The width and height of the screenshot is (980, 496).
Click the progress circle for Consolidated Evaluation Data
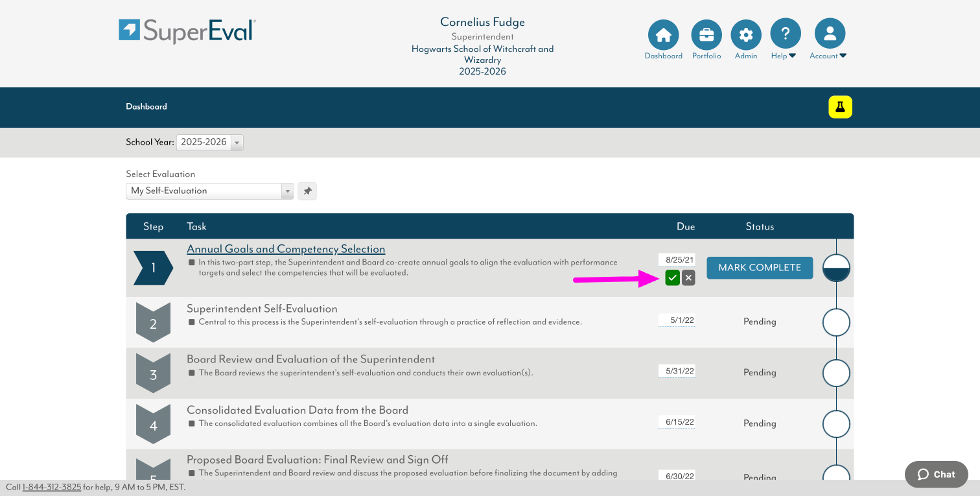click(x=836, y=424)
